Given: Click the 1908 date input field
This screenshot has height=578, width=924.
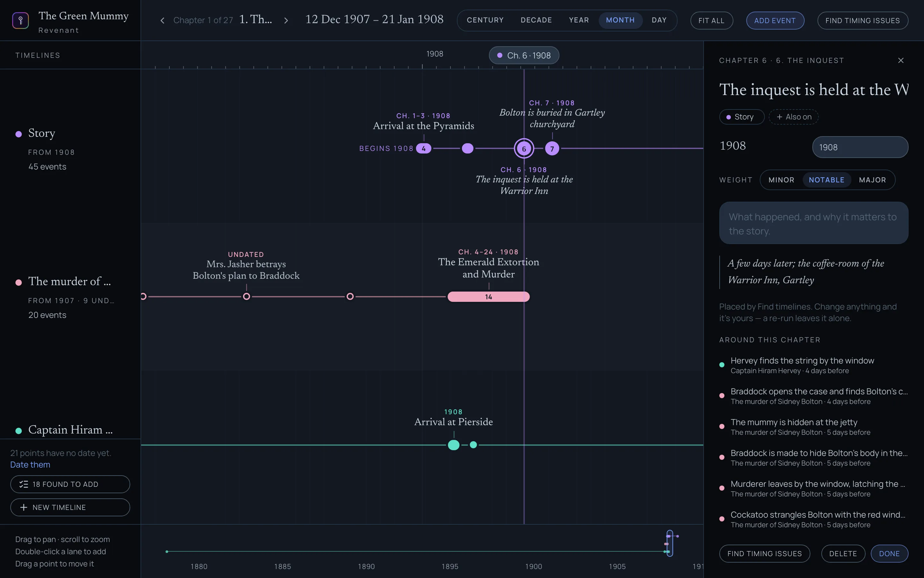Looking at the screenshot, I should point(860,147).
